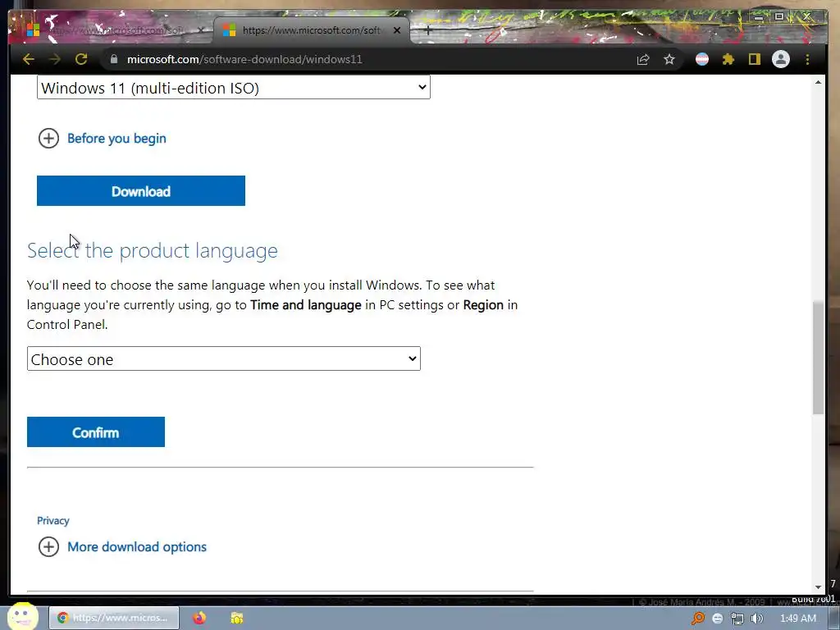
Task: Select the active microsoft.com/soft tab
Action: click(311, 30)
